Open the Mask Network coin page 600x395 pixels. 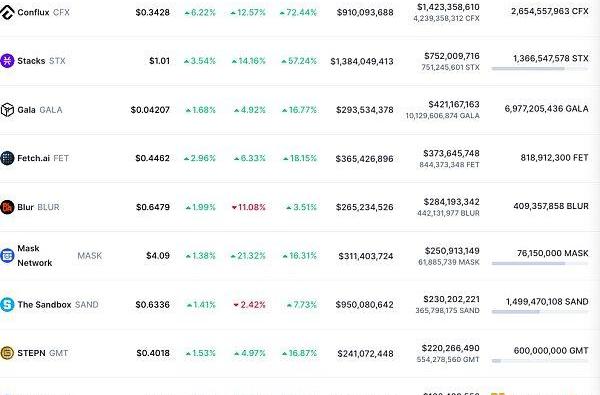click(60, 256)
